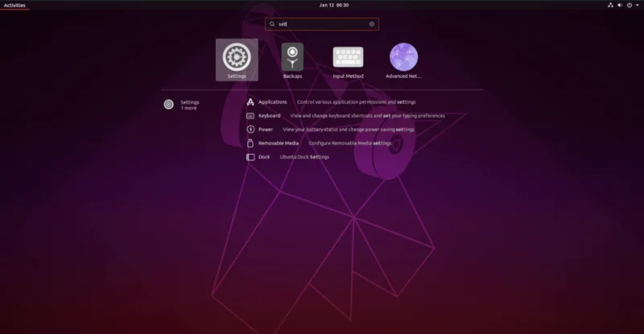Clear the search field text
This screenshot has height=334, width=644.
[x=372, y=24]
